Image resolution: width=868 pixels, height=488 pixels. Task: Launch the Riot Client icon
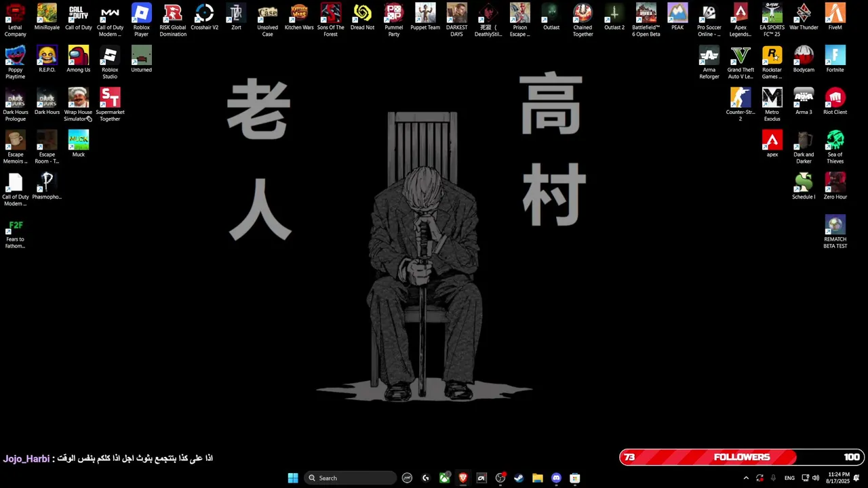pyautogui.click(x=835, y=102)
